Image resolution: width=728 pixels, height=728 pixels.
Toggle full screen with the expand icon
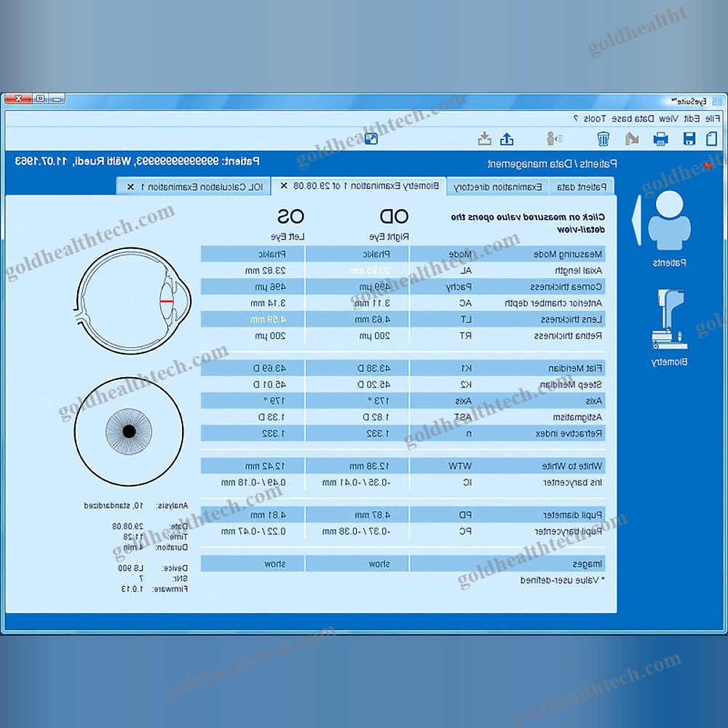click(371, 138)
